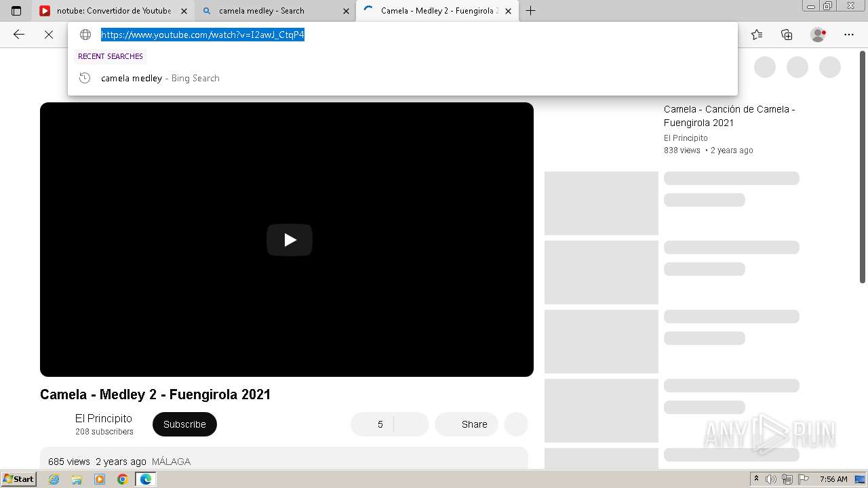Open El Principito under suggested video

tap(686, 138)
